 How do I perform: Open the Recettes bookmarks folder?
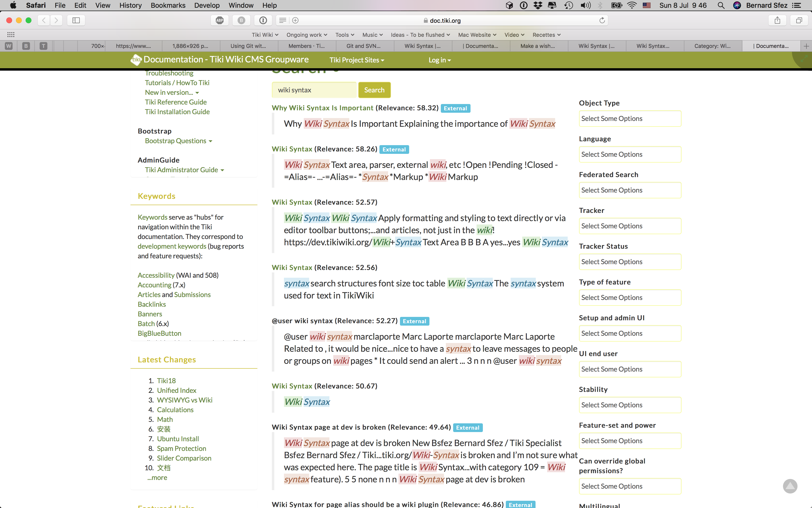tap(546, 35)
